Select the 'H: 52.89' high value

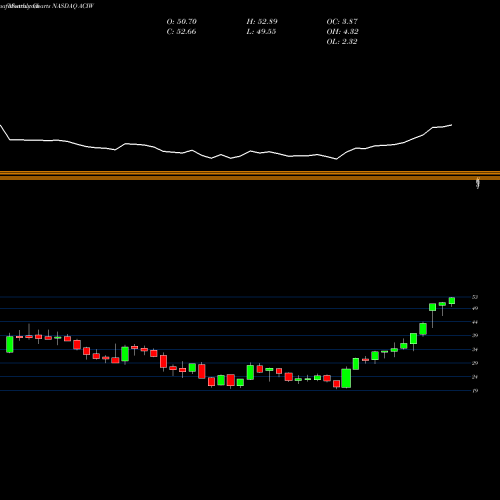(262, 22)
